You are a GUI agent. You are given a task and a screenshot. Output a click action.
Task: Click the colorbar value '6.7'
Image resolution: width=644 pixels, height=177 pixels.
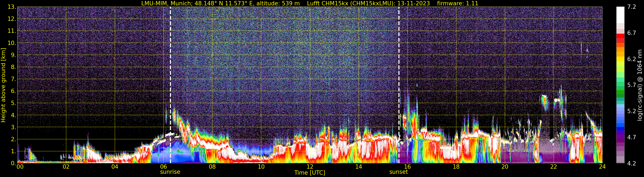click(632, 33)
